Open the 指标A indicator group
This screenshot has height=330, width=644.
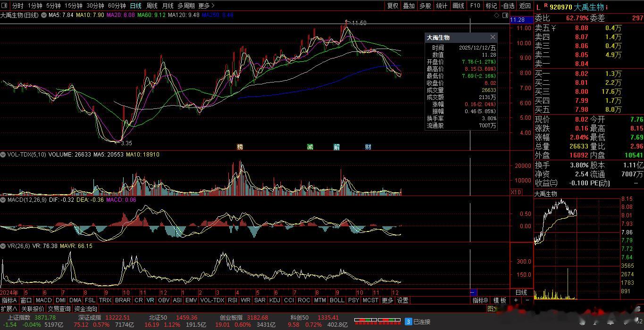point(9,300)
